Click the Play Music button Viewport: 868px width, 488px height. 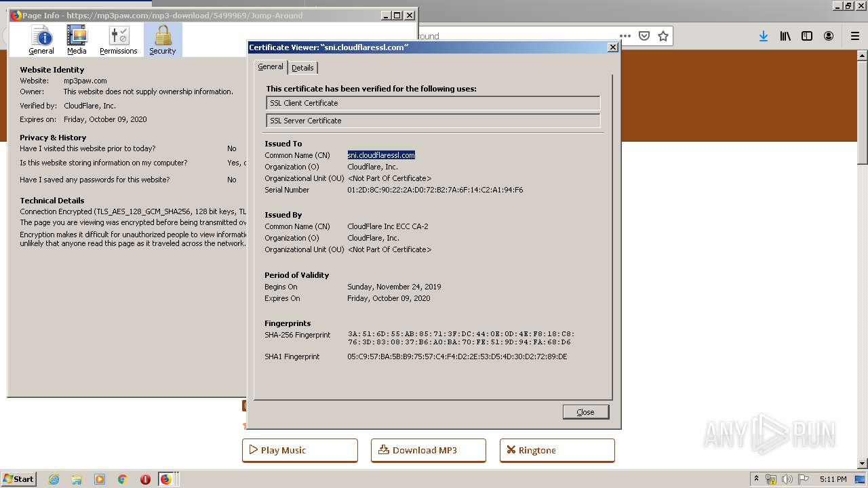[x=300, y=450]
